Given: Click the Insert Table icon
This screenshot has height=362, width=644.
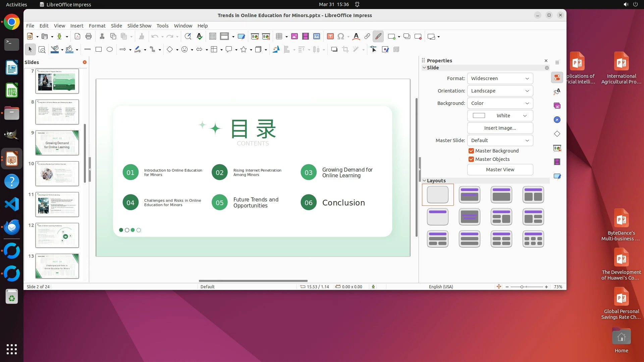Looking at the screenshot, I should [x=279, y=37].
